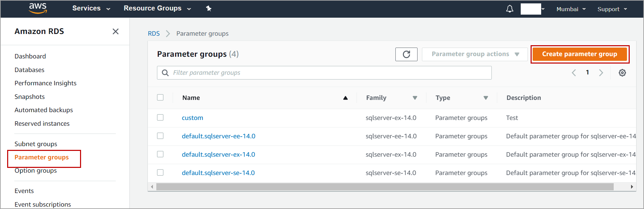Open the notifications bell
644x209 pixels.
(509, 9)
